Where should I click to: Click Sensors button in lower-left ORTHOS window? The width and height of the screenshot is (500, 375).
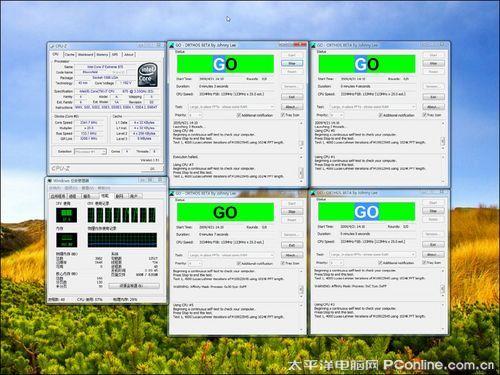point(292,235)
